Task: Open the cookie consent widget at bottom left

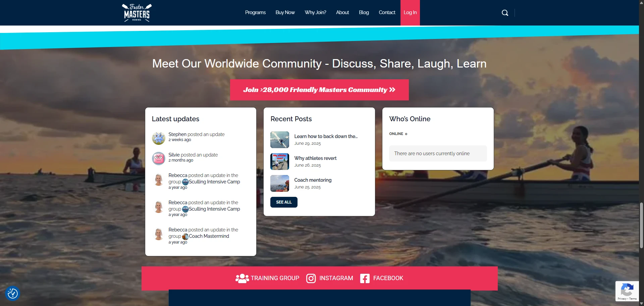Action: click(x=12, y=293)
